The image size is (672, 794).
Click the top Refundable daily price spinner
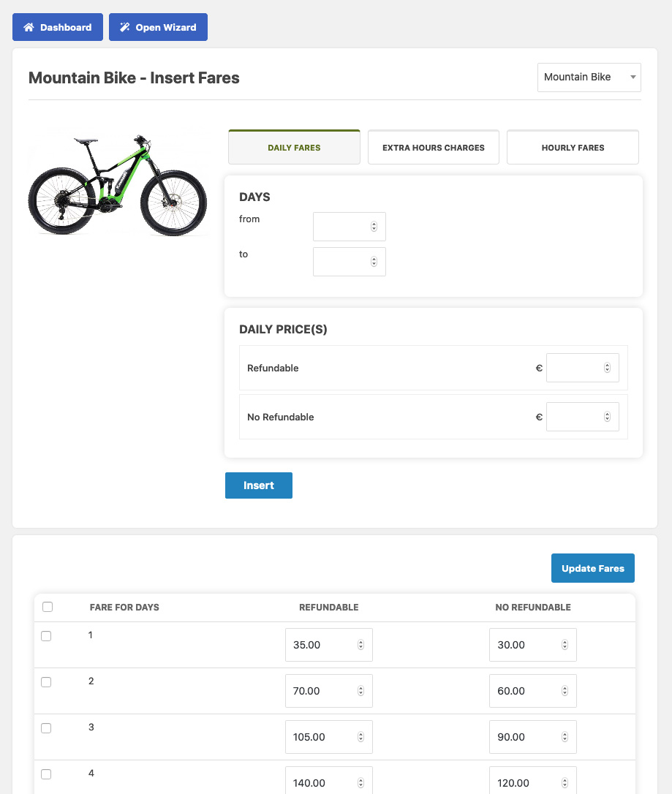pos(607,368)
